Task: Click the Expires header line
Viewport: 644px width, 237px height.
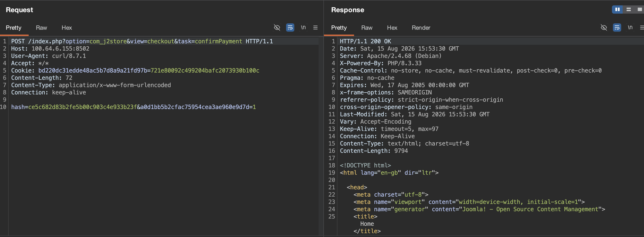Action: click(405, 85)
